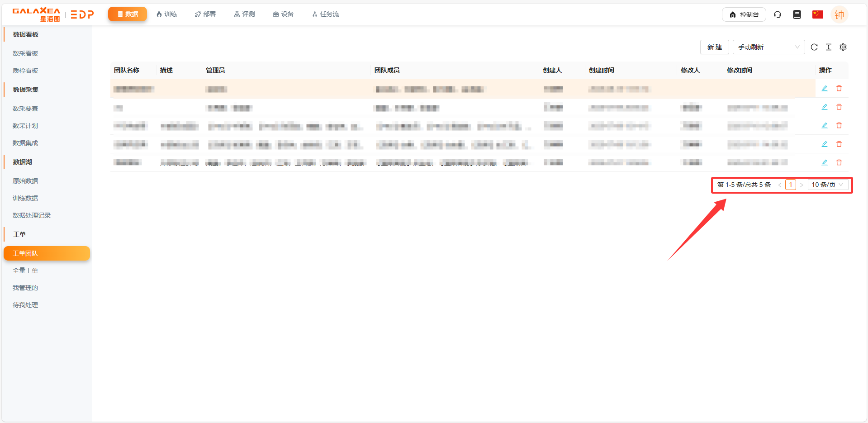Switch to the 训练 top tab

coord(166,14)
